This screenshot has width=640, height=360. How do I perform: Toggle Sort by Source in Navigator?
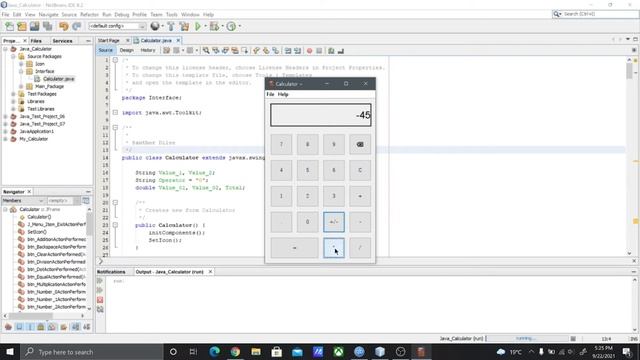[x=87, y=327]
